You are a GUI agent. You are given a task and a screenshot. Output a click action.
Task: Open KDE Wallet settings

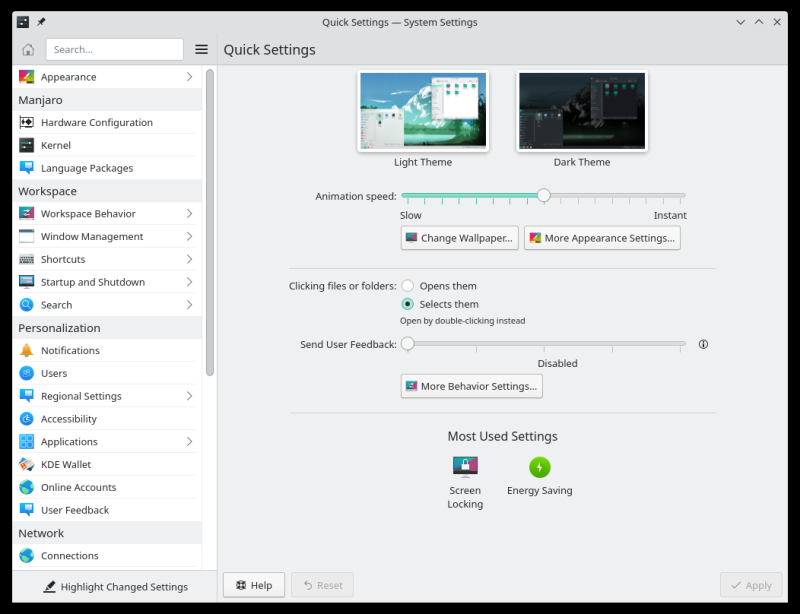tap(65, 464)
